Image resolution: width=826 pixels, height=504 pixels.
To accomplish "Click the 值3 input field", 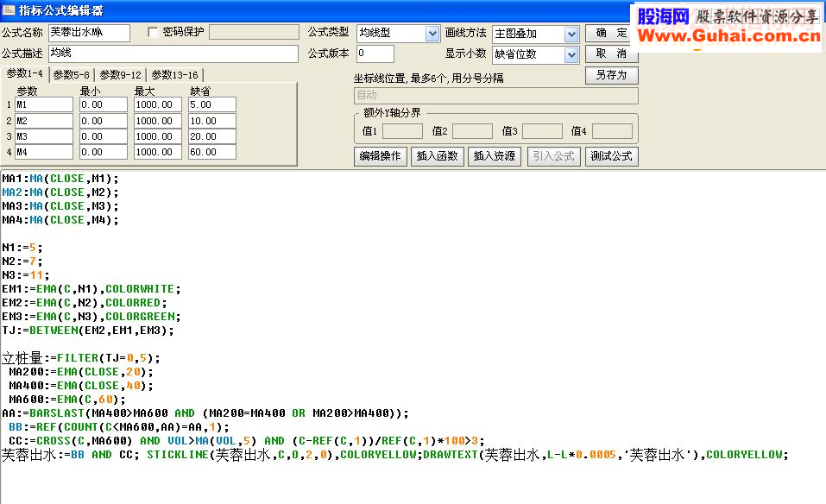I will point(542,131).
